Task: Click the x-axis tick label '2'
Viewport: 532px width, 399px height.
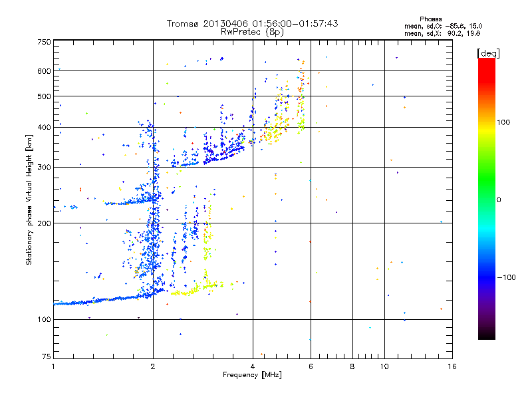Action: pos(153,366)
